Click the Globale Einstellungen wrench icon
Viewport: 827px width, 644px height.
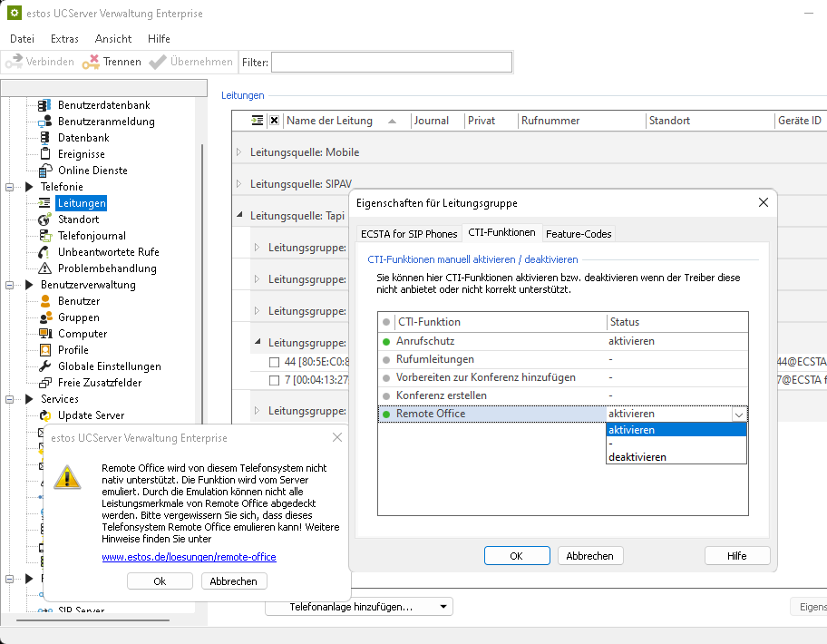[44, 366]
